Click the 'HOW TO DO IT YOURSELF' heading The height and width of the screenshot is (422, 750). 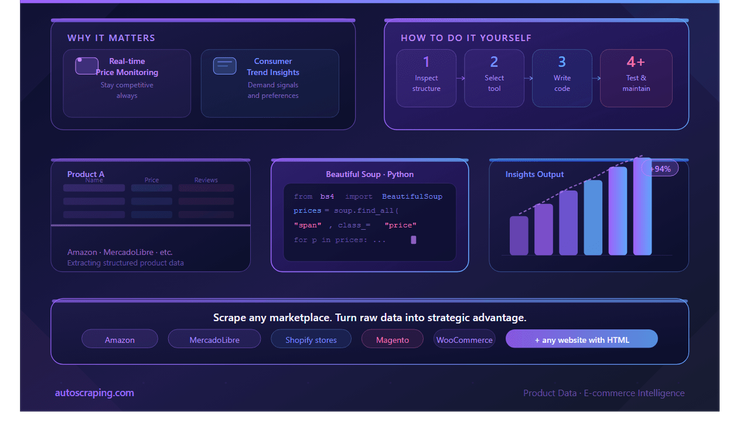pyautogui.click(x=466, y=38)
